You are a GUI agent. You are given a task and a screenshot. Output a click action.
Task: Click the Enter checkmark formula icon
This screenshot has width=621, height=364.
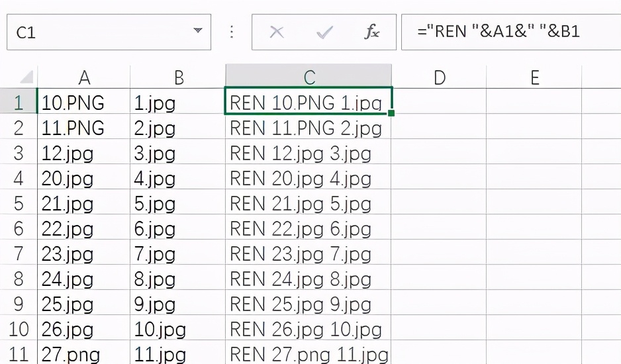pos(324,32)
